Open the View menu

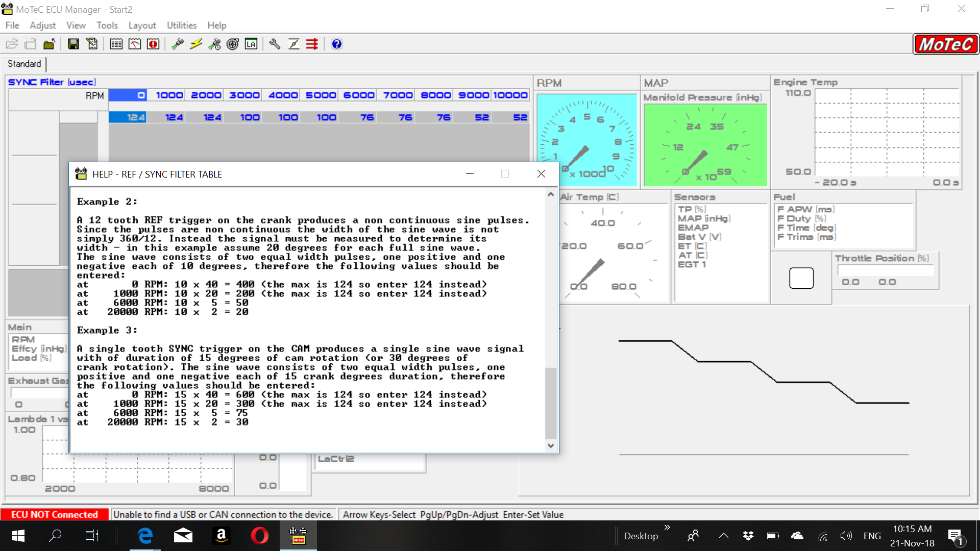tap(76, 25)
